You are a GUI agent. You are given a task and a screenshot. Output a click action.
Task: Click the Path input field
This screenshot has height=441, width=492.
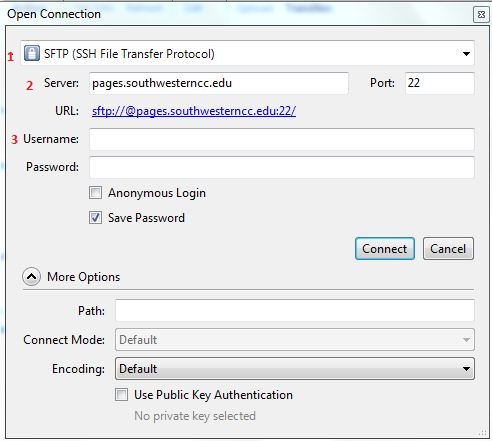coord(295,310)
